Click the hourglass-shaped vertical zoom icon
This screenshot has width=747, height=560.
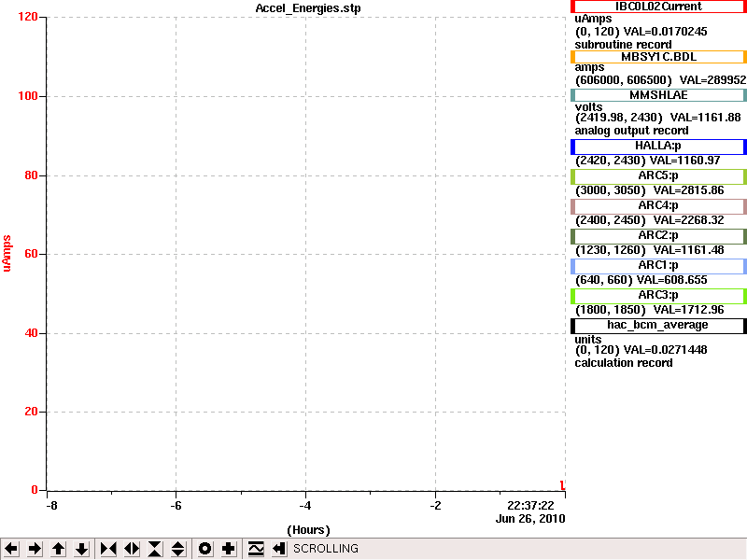click(x=155, y=549)
